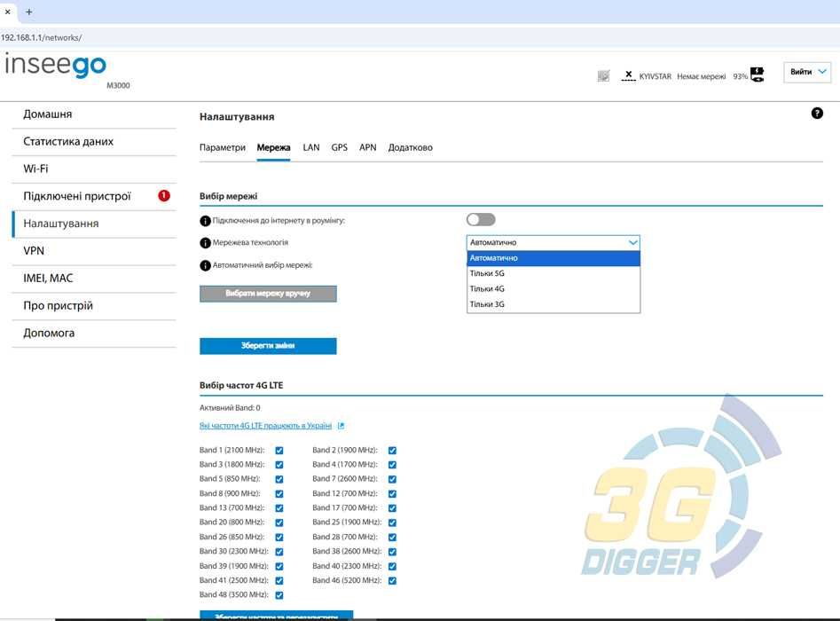Image resolution: width=840 pixels, height=621 pixels.
Task: Open the Мережа tab
Action: tap(273, 147)
